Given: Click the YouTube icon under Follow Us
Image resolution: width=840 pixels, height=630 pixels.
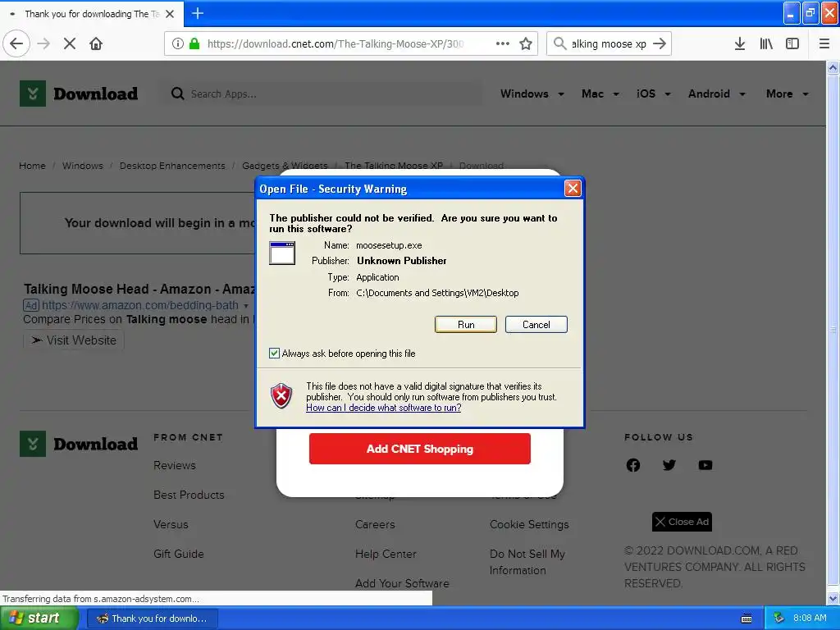Looking at the screenshot, I should [x=705, y=465].
